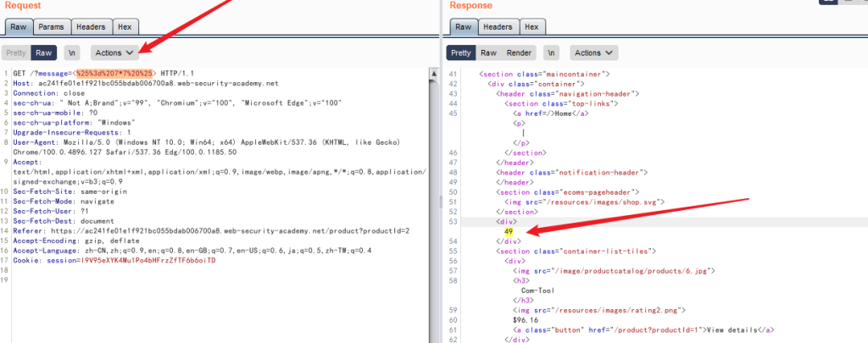
Task: Open the Params tab in Request
Action: (51, 26)
